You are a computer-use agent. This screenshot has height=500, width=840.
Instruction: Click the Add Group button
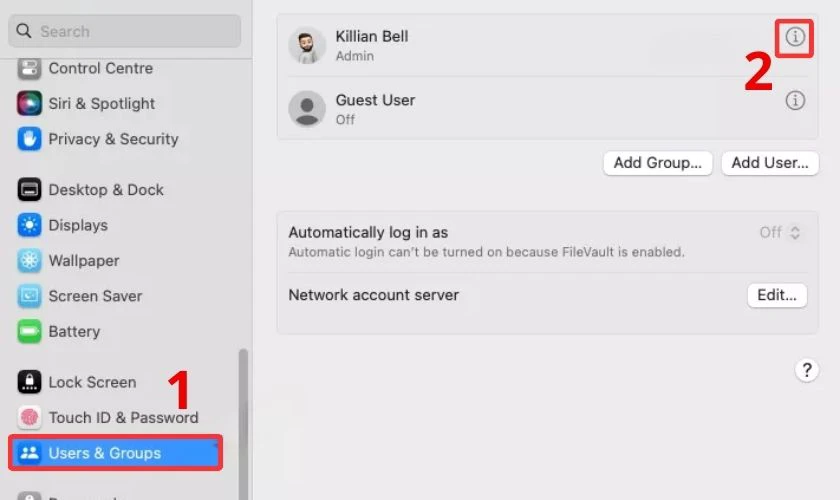(x=657, y=163)
